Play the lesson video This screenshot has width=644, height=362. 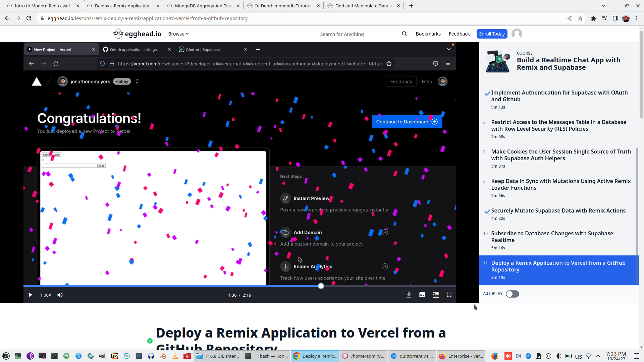[30, 295]
